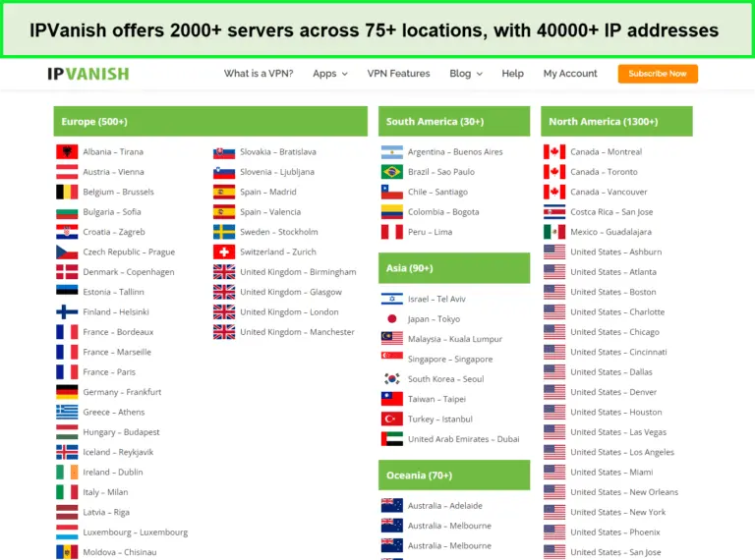Select Croatia – Zagreb server location
The height and width of the screenshot is (560, 755).
click(114, 232)
